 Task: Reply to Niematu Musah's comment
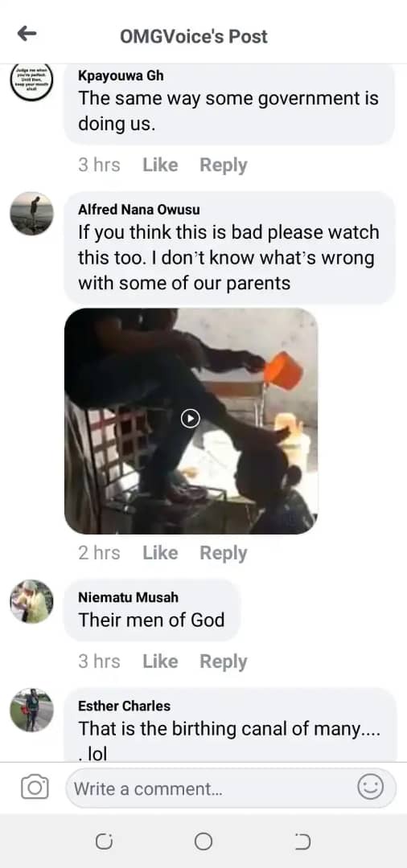[x=223, y=661]
